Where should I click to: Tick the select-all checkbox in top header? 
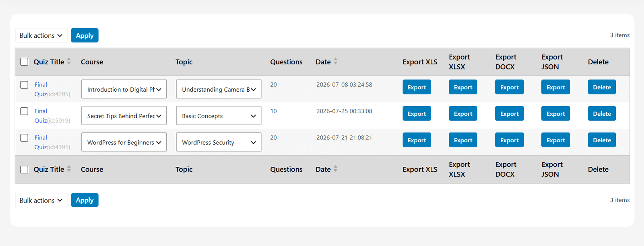pyautogui.click(x=25, y=62)
